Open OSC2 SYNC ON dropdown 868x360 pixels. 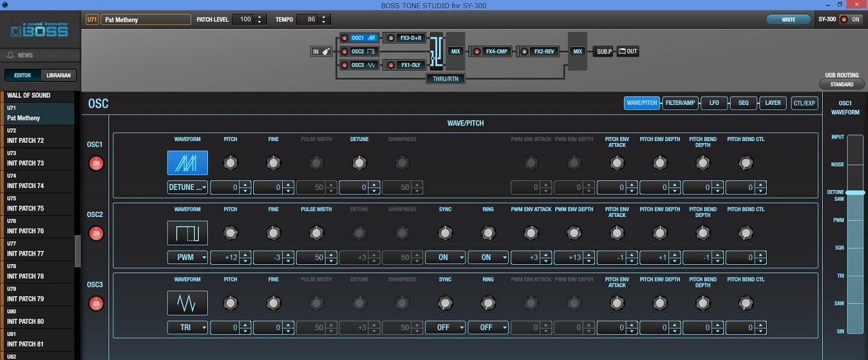pos(445,257)
